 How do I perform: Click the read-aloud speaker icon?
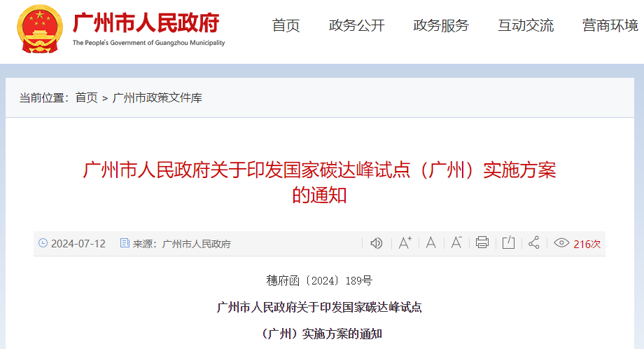pos(376,243)
